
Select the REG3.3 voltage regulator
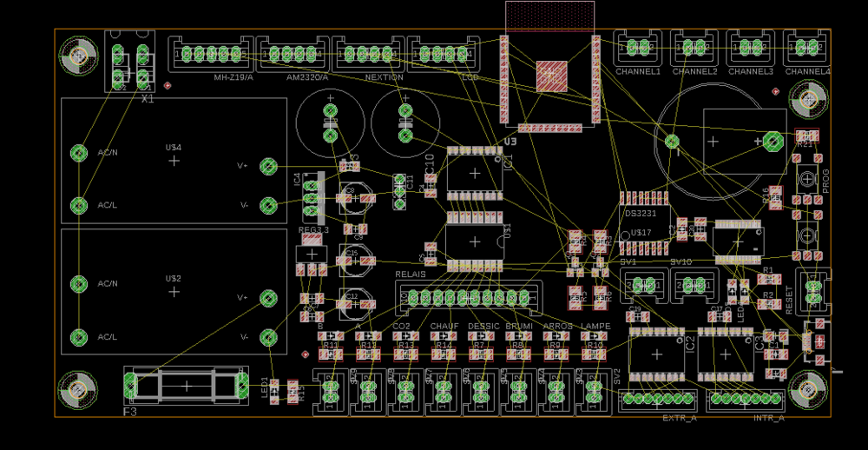(312, 255)
